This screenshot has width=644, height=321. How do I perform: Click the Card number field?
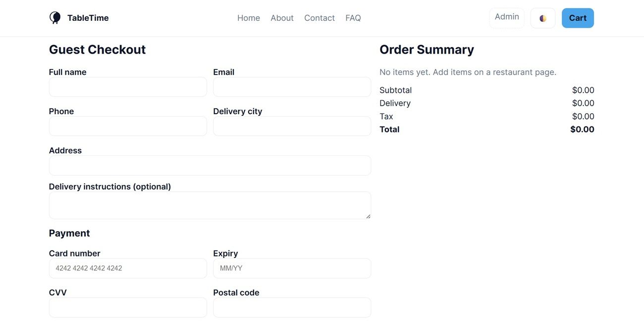(x=127, y=268)
